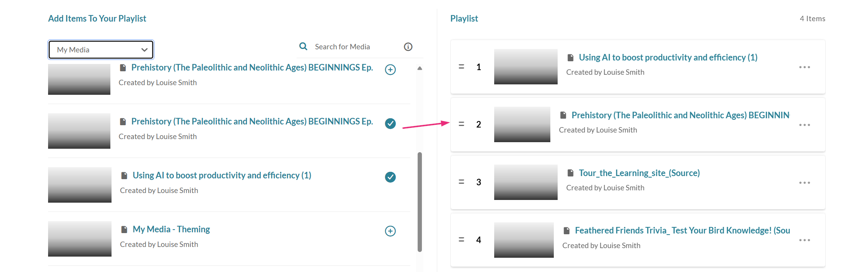
Task: Expand options menu for playlist item 1
Action: (804, 67)
